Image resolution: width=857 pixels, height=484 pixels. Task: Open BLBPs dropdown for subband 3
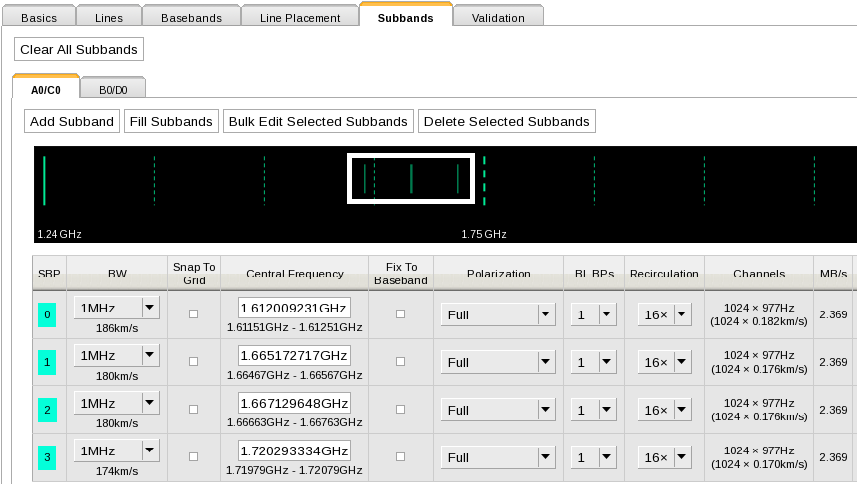pos(607,457)
